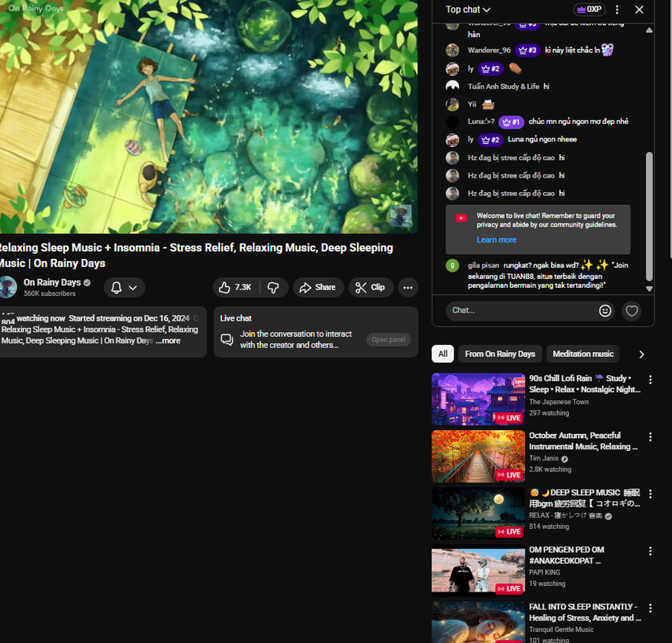The image size is (672, 643).
Task: Open October Autumn Peaceful video thumbnail
Action: 478,456
